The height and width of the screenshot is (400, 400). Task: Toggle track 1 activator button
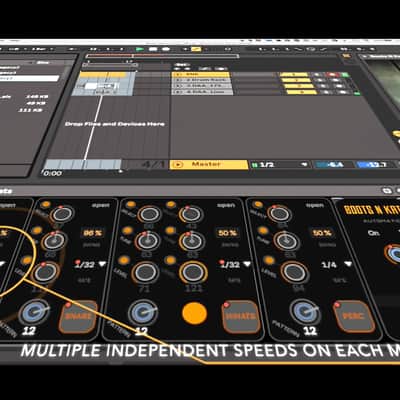click(294, 75)
